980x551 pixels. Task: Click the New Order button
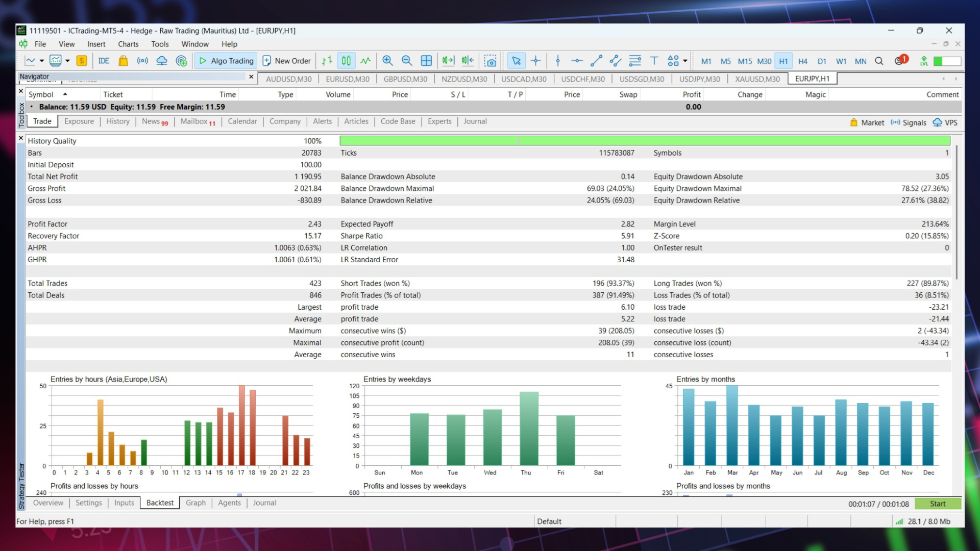[286, 61]
